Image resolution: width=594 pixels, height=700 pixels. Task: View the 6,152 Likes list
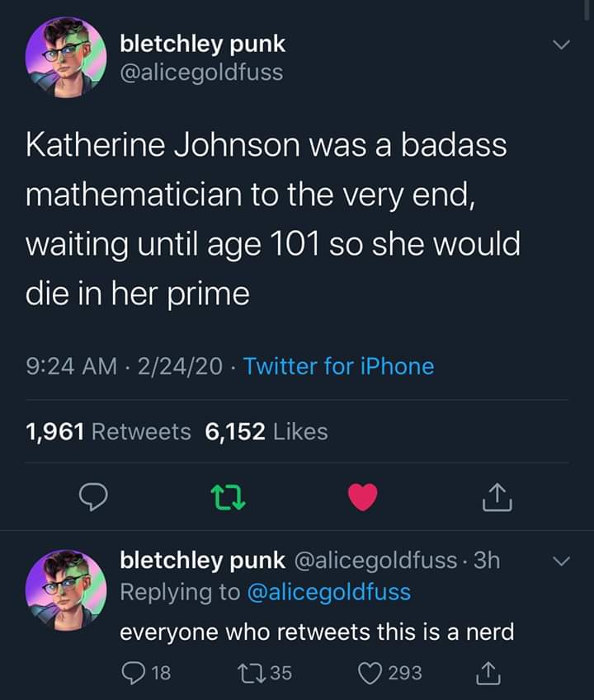point(266,431)
